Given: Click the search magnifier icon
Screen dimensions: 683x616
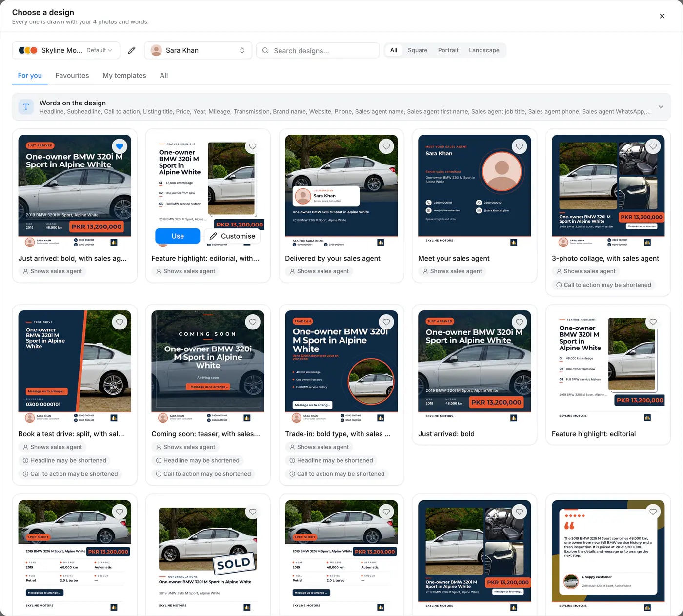Looking at the screenshot, I should [x=265, y=50].
